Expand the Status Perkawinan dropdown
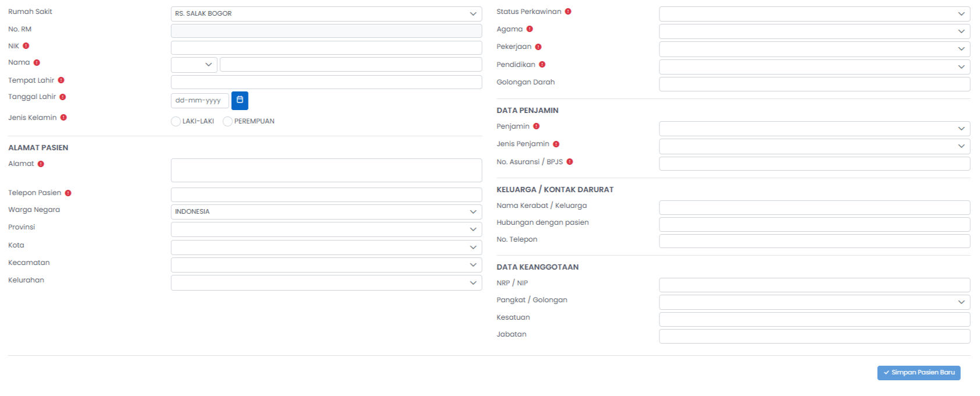 tap(814, 14)
